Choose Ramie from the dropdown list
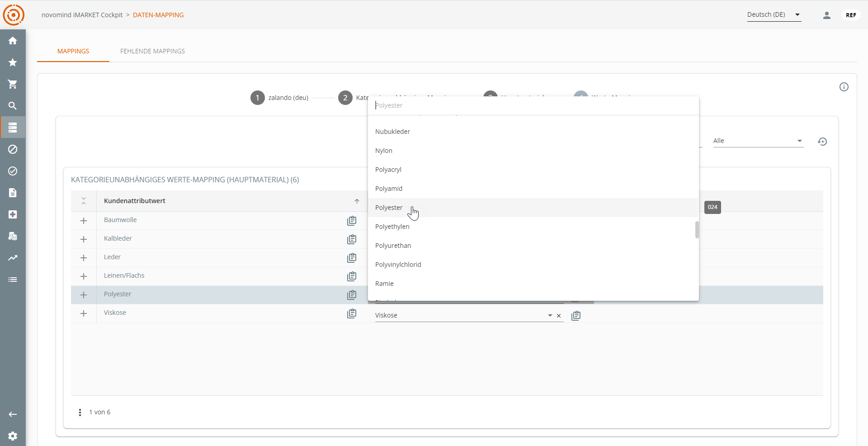 tap(533, 284)
